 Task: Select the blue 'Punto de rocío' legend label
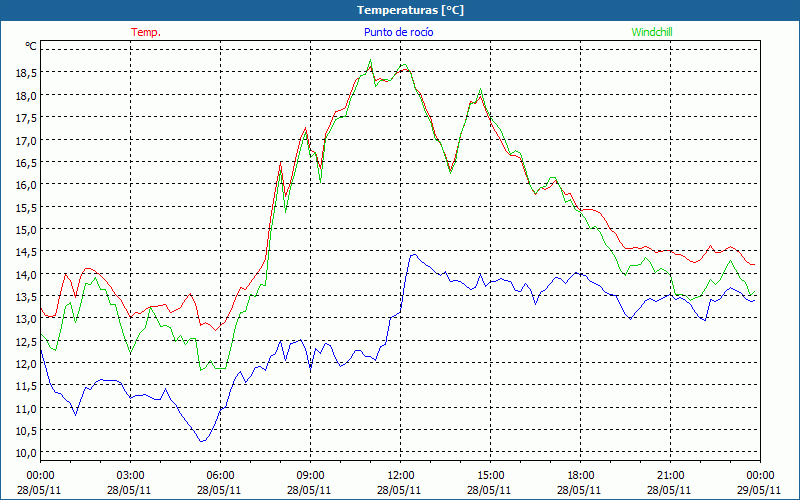[x=398, y=32]
